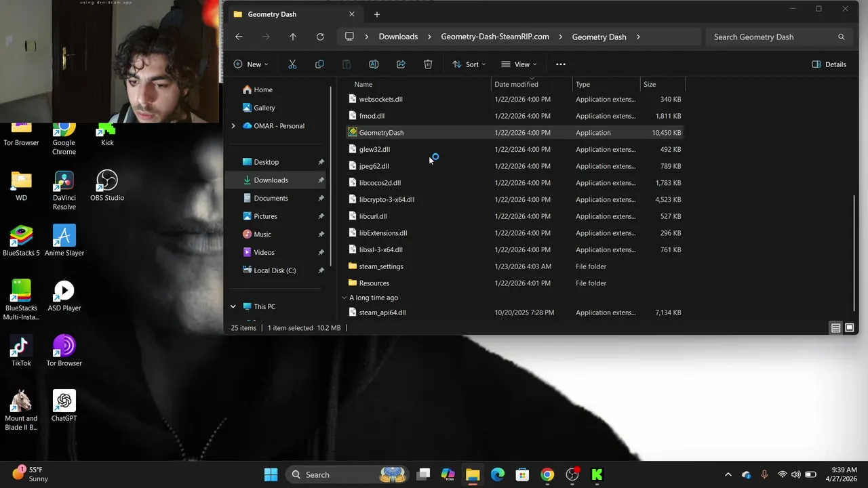Screen dimensions: 868x488
Task: Open BlueStacks Multi-Instance shortcut
Action: 21,300
